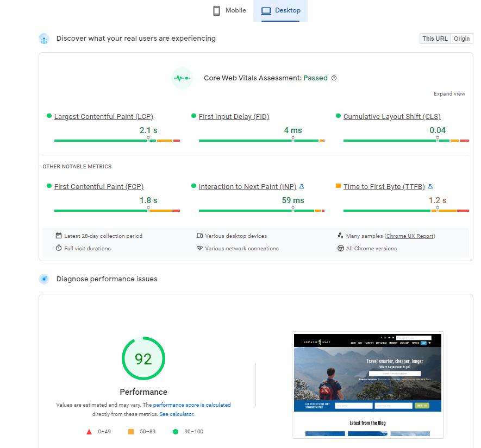Open the help tooltip beside Passed
Viewport: 481px width, 448px height.
coord(333,78)
